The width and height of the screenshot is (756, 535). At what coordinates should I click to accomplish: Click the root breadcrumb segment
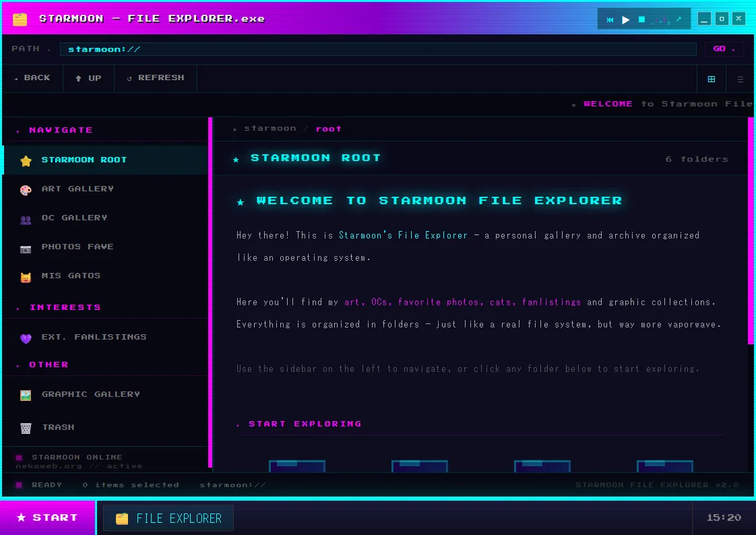328,129
